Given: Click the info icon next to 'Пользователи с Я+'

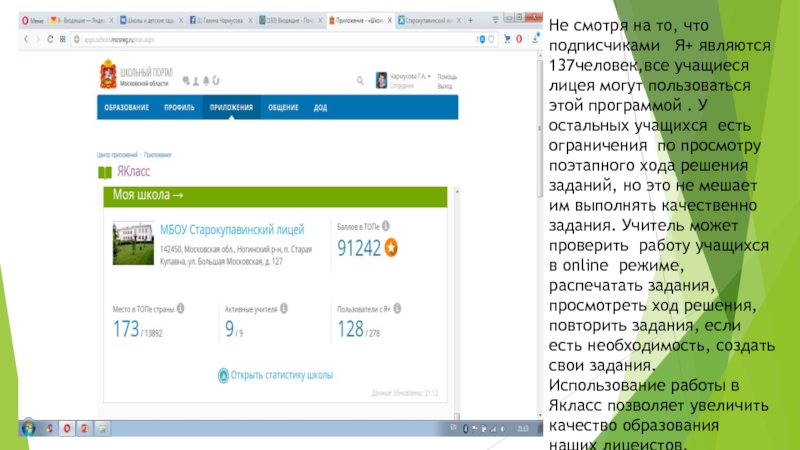Looking at the screenshot, I should click(397, 308).
